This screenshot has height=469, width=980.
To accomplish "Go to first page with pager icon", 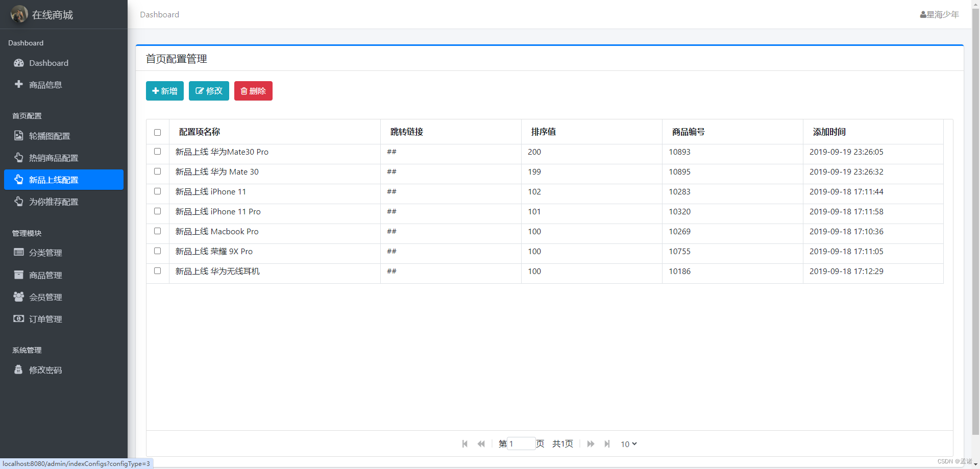I will [x=465, y=444].
